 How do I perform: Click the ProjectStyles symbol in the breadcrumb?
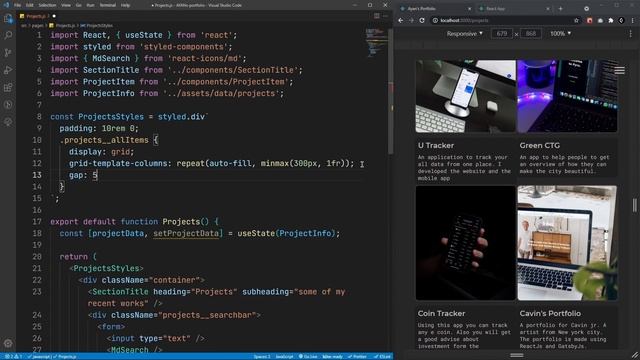96,25
